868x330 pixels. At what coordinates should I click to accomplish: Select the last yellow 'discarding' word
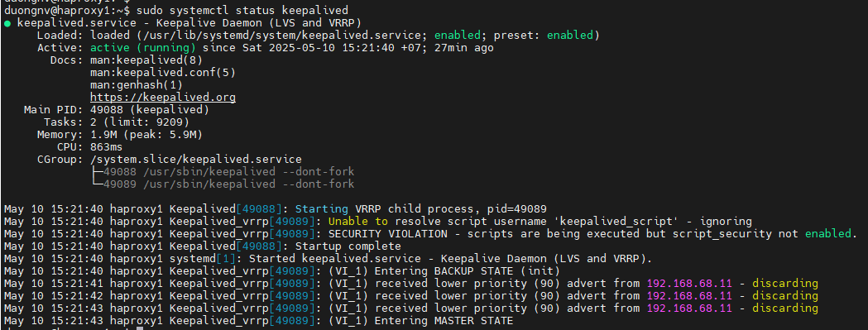(785, 308)
